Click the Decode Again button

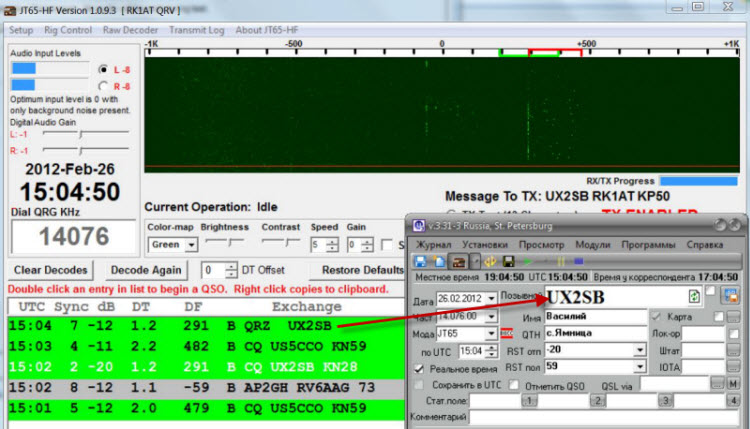click(146, 270)
